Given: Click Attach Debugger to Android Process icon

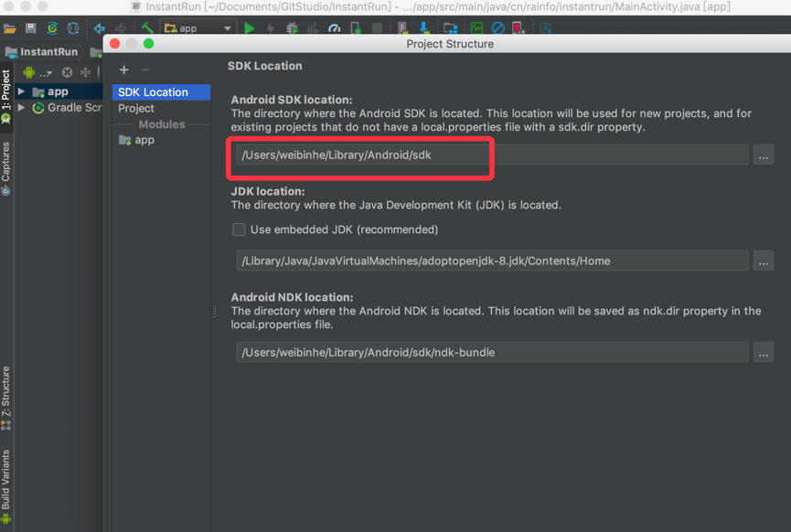Looking at the screenshot, I should [x=356, y=28].
